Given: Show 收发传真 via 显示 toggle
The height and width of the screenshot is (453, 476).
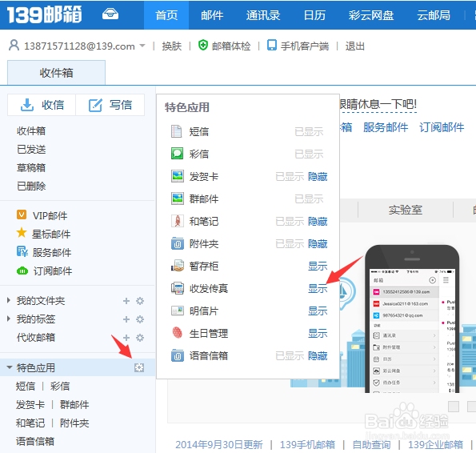Looking at the screenshot, I should [x=318, y=288].
